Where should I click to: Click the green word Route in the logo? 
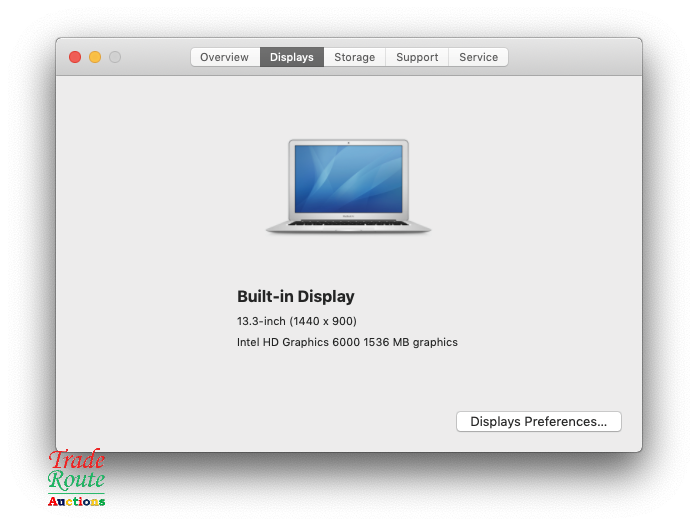click(x=76, y=480)
